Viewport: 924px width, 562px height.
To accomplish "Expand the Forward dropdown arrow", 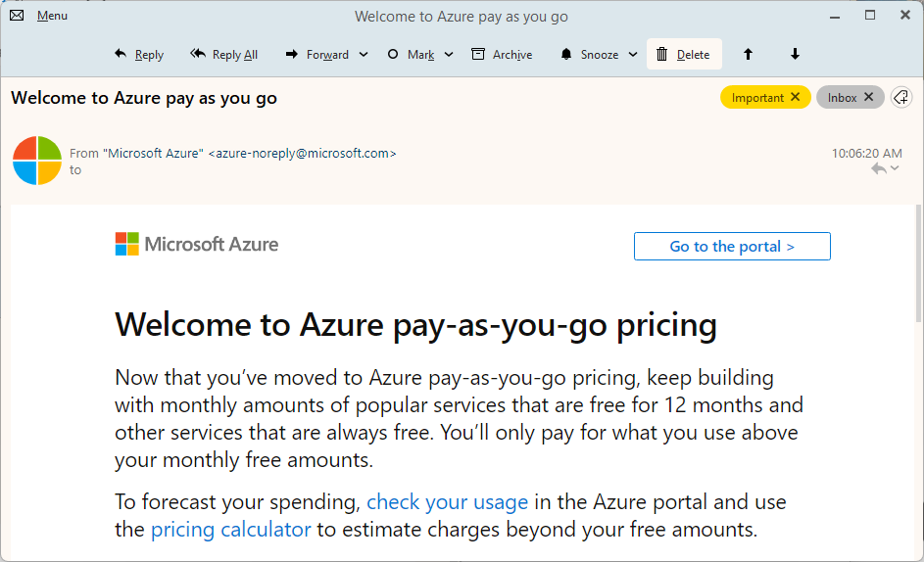I will pos(364,55).
